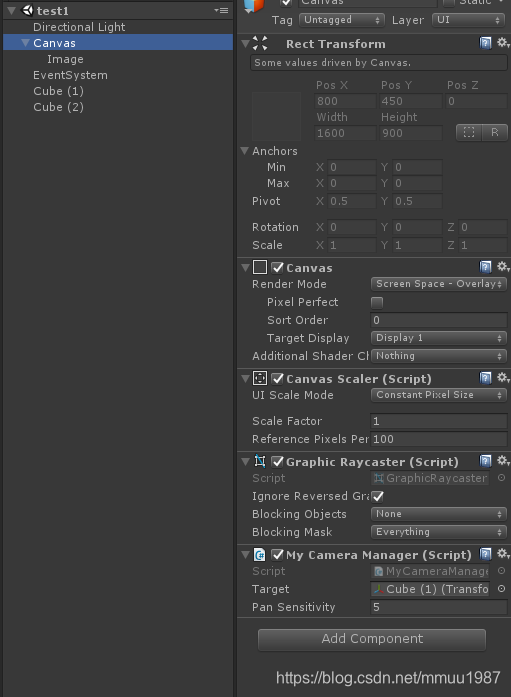
Task: Open My Camera Manager gear settings menu
Action: [503, 553]
